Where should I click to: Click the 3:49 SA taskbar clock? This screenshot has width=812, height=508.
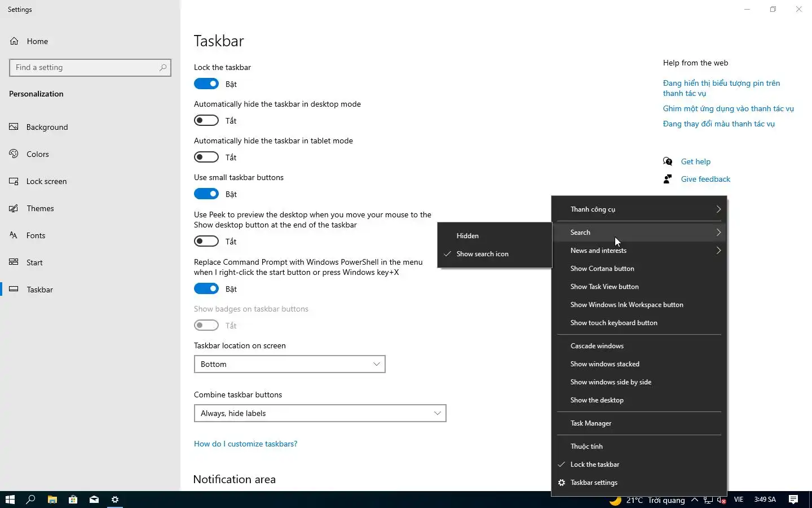(765, 500)
